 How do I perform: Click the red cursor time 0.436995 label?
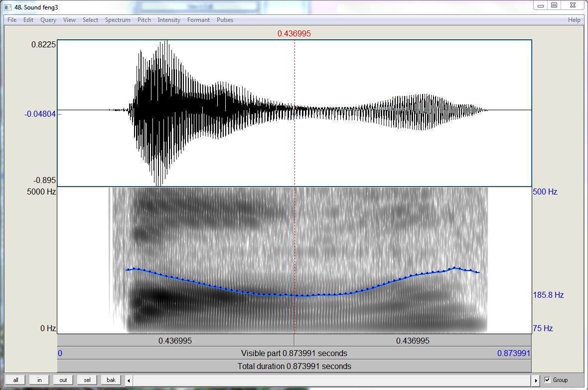294,33
